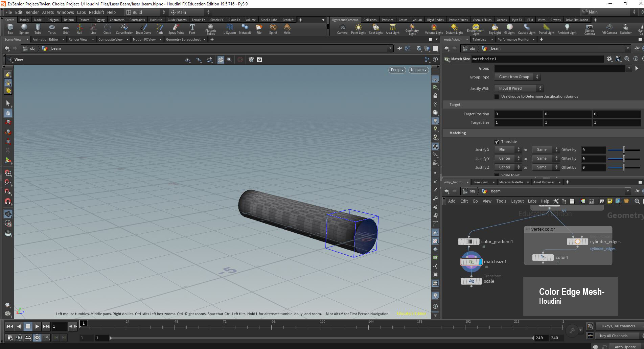This screenshot has width=644, height=349.
Task: Click the Target Size X input field
Action: tap(518, 123)
